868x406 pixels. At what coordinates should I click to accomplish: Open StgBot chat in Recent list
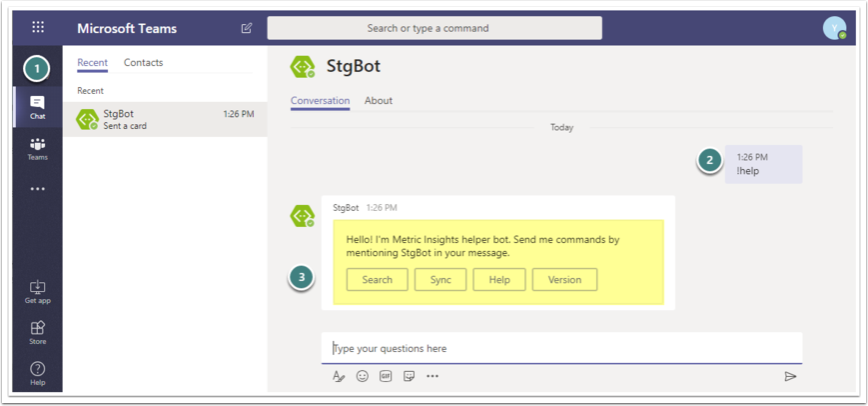pyautogui.click(x=165, y=120)
